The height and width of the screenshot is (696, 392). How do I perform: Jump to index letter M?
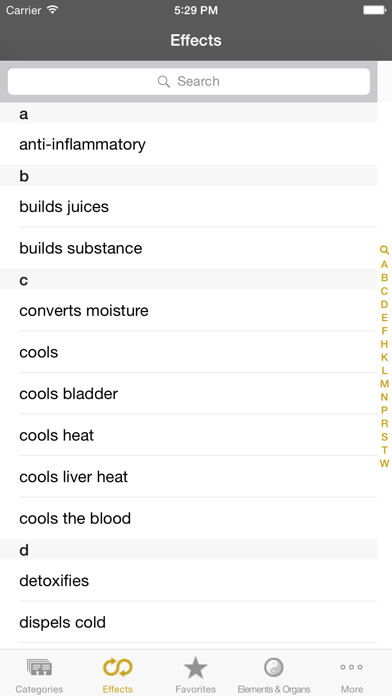click(x=384, y=384)
